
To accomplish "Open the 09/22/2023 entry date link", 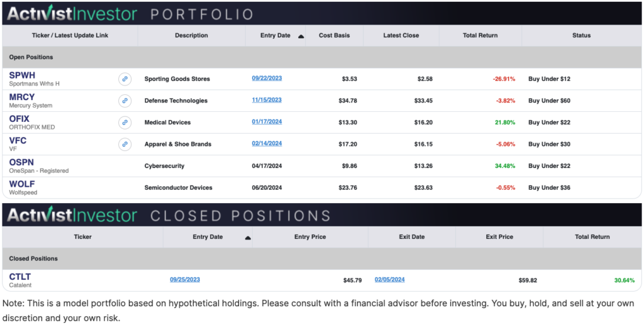I will coord(267,78).
